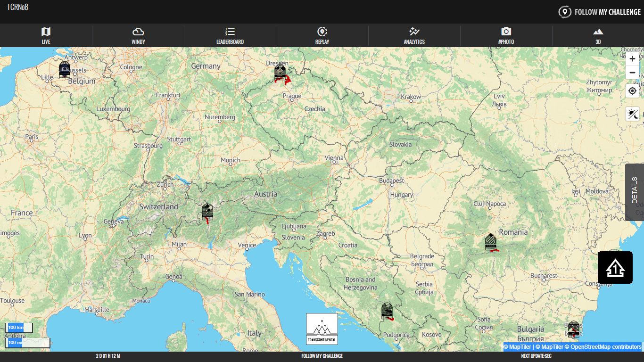This screenshot has height=362, width=644.
Task: Open the WINDY weather view
Action: (138, 36)
